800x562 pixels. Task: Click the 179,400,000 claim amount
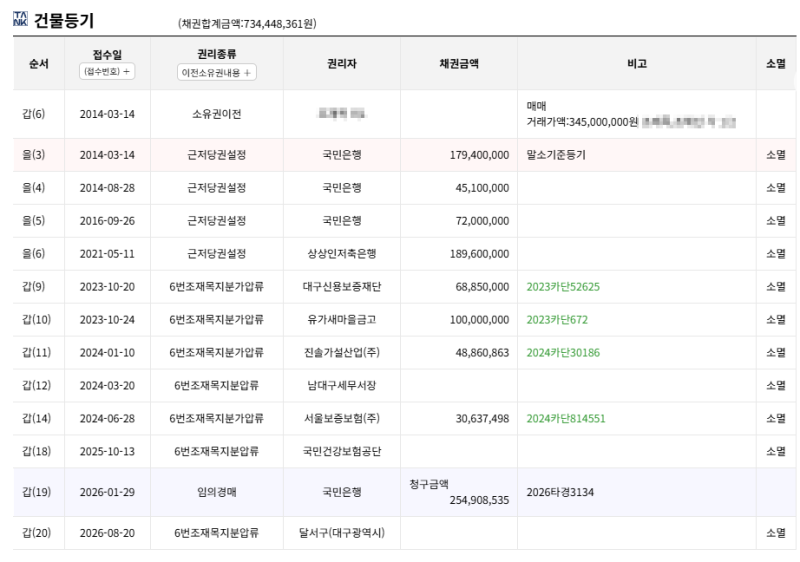coord(479,155)
